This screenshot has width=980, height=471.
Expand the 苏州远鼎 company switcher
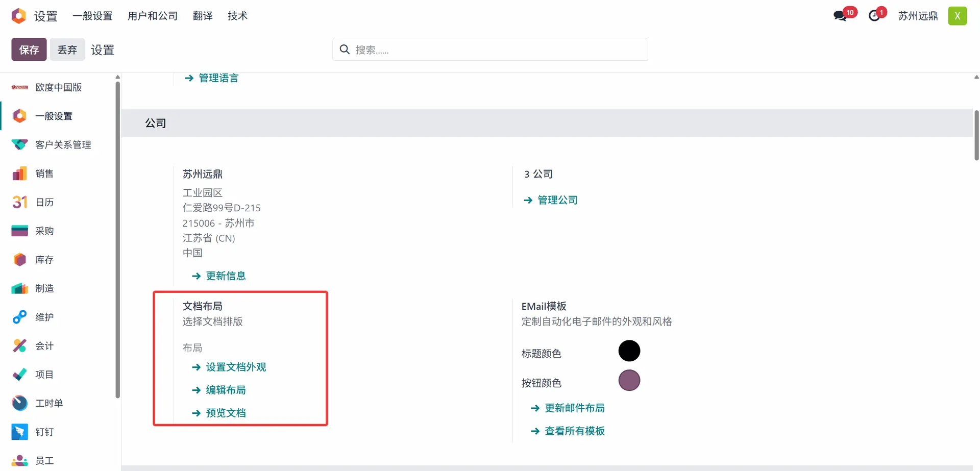pyautogui.click(x=918, y=16)
